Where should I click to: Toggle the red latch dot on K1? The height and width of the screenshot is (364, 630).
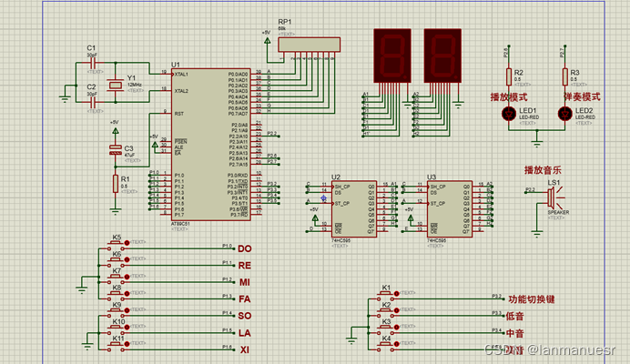coord(397,294)
